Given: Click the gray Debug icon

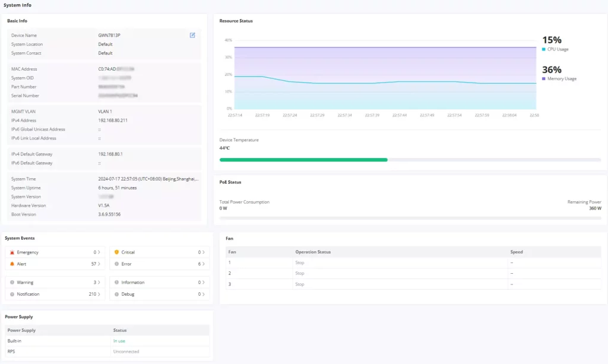Looking at the screenshot, I should point(116,294).
